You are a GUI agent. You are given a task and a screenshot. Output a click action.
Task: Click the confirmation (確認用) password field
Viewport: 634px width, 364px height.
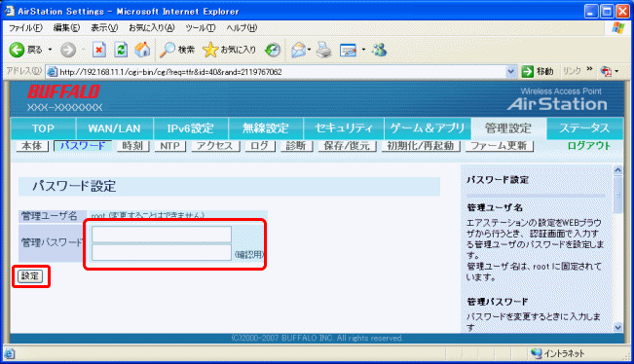(x=162, y=252)
